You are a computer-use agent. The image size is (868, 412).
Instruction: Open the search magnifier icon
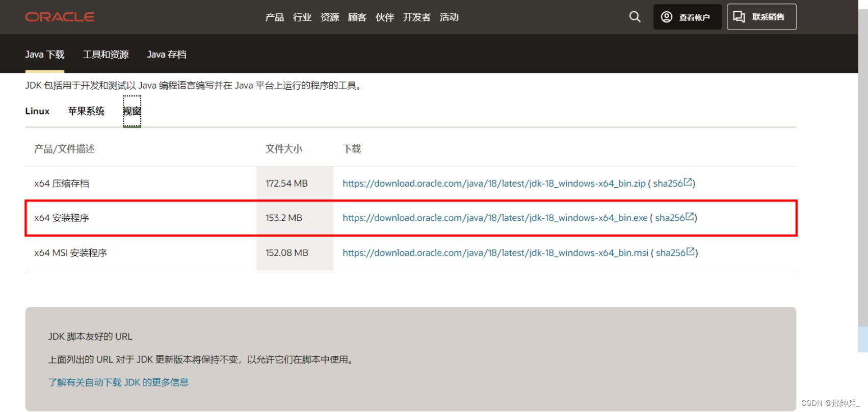pos(635,17)
